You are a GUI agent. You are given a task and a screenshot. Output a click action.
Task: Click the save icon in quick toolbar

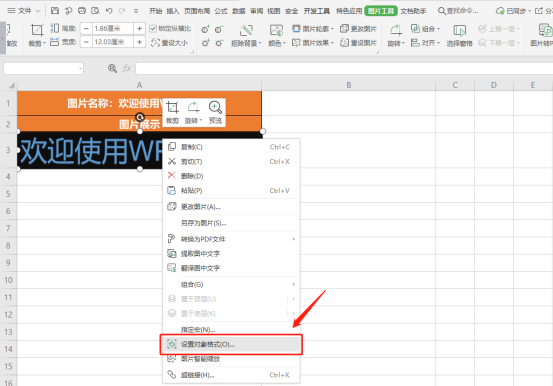55,11
